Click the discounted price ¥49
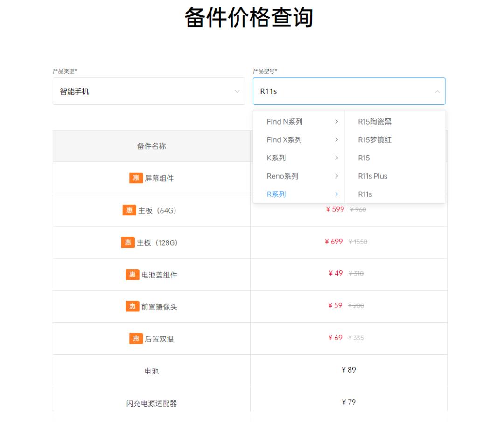Screen dimensions: 504x422 pos(336,273)
